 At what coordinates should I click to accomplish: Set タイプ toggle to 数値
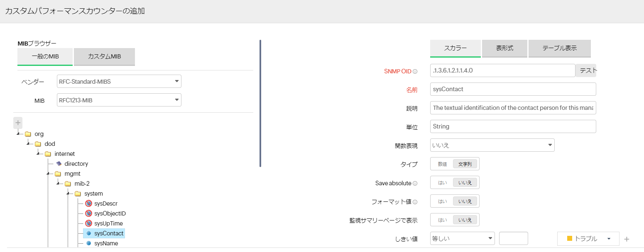click(x=442, y=164)
